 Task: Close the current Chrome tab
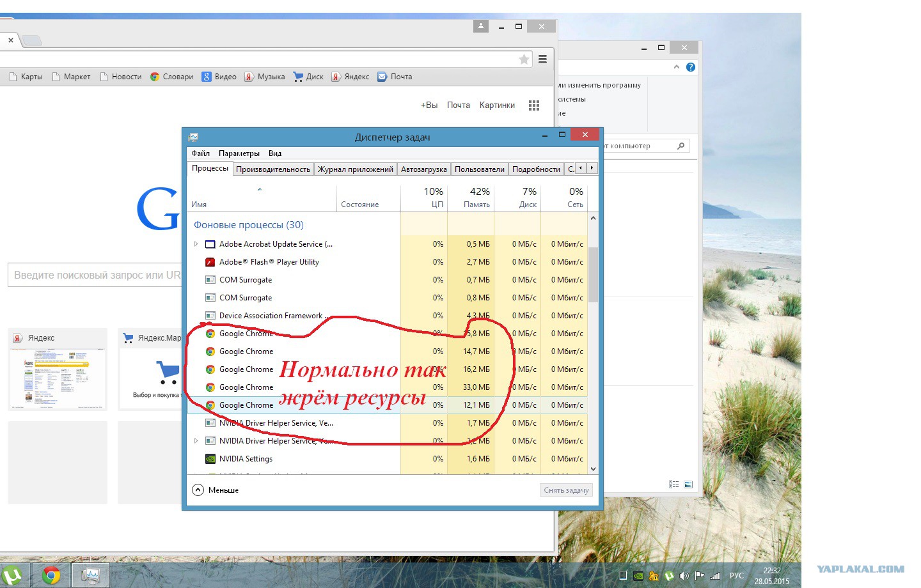point(11,40)
